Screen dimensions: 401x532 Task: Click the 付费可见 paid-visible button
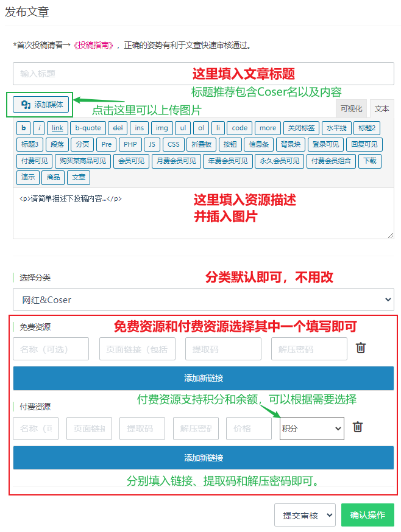(x=34, y=161)
